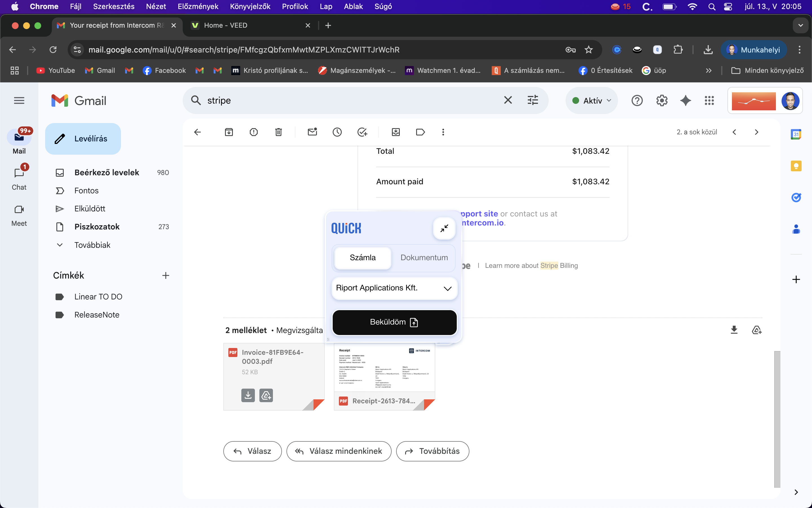Open the Profilok menu
812x508 pixels.
pos(295,6)
